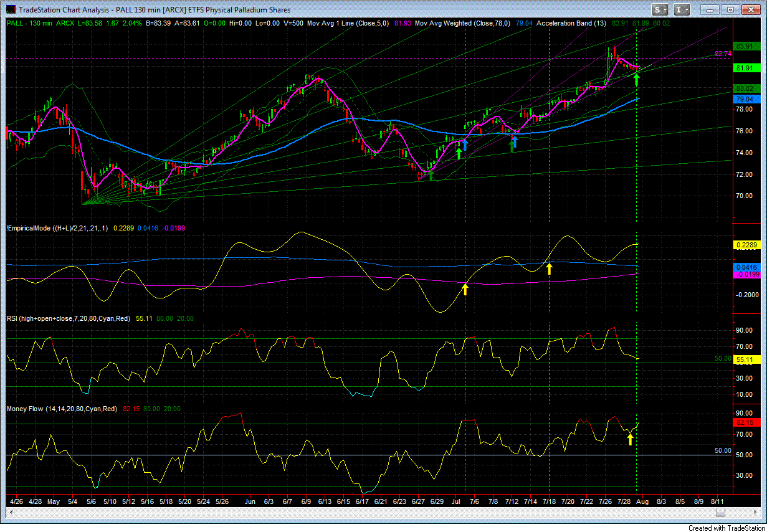
Task: Select the 'Money Flow (14,14,20,80,Cyan,Red)' label
Action: pyautogui.click(x=62, y=409)
